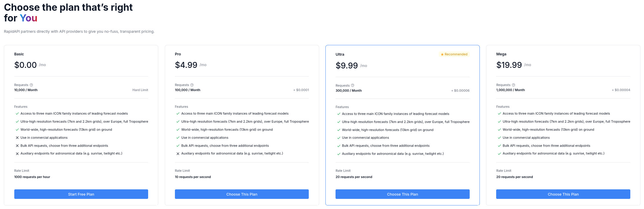644x209 pixels.
Task: Click the X icon beside commercial applications in Basic
Action: [17, 138]
